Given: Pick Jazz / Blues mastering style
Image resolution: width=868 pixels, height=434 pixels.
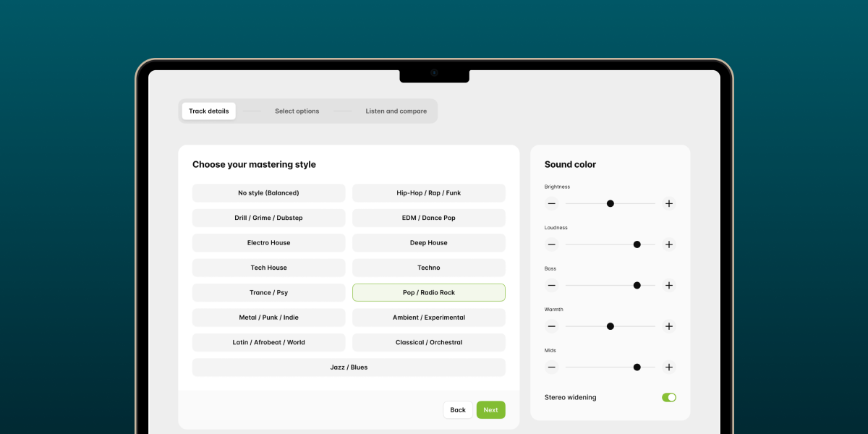Looking at the screenshot, I should click(x=349, y=367).
